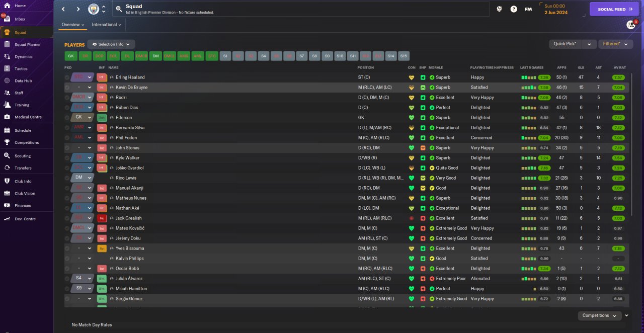The image size is (644, 333).
Task: Open the Filtered dropdown
Action: [615, 44]
